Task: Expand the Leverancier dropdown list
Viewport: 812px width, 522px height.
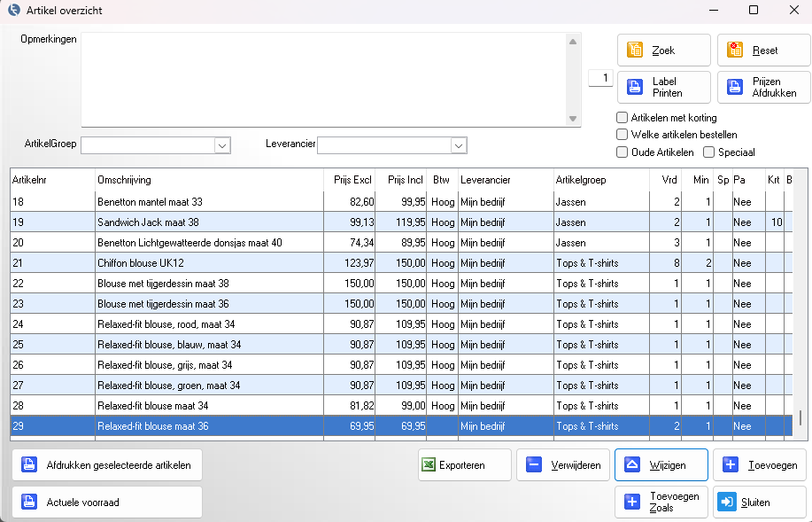Action: coord(458,145)
